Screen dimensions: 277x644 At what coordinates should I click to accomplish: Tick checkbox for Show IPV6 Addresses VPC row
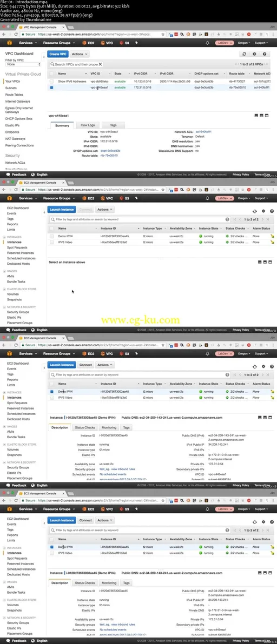coord(51,82)
